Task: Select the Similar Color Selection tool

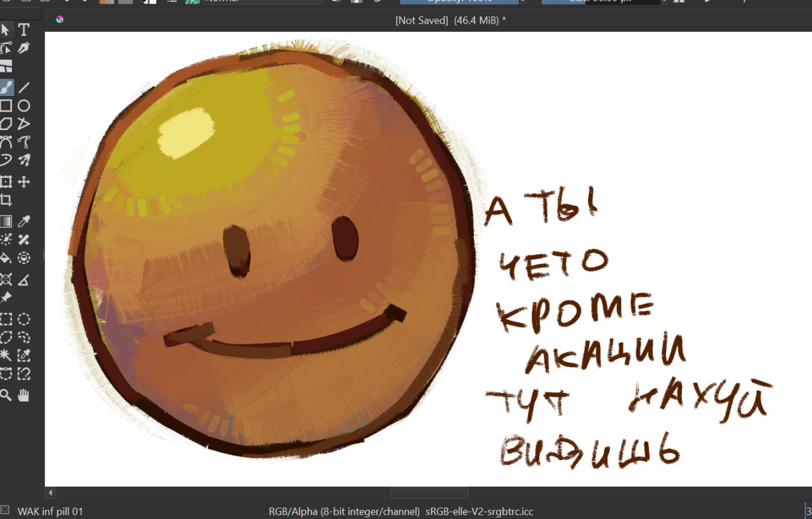Action: coord(23,355)
